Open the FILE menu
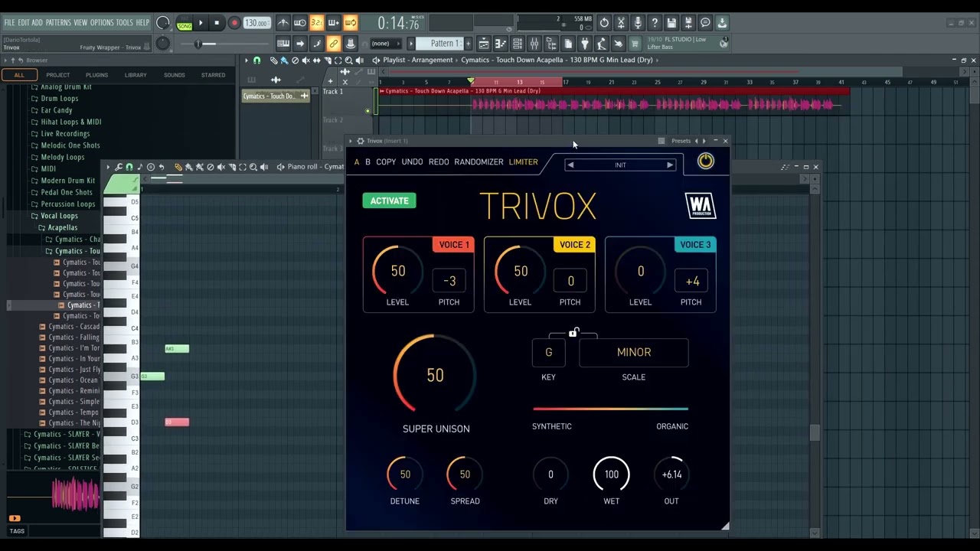Screen dimensions: 980x551 (9, 23)
